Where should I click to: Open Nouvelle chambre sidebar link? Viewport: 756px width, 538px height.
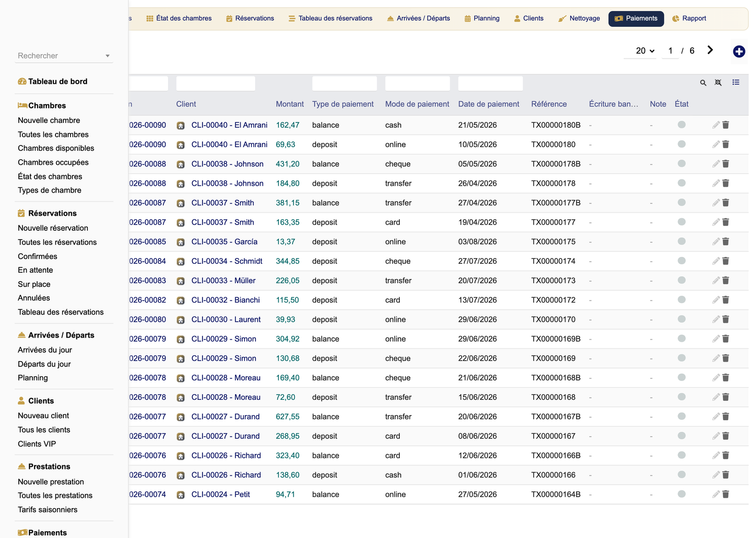pos(49,120)
